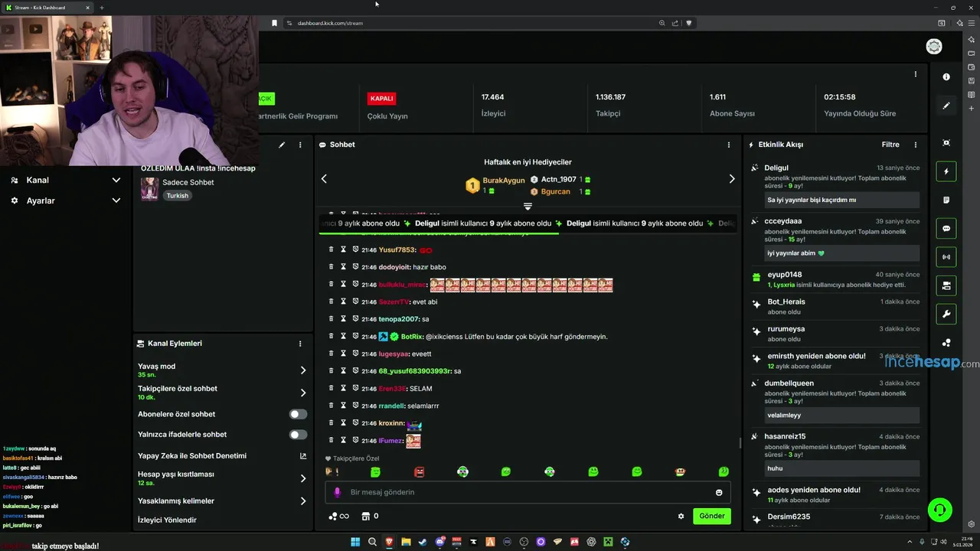
Task: Delete message icon on dodoyioit row
Action: (x=332, y=267)
